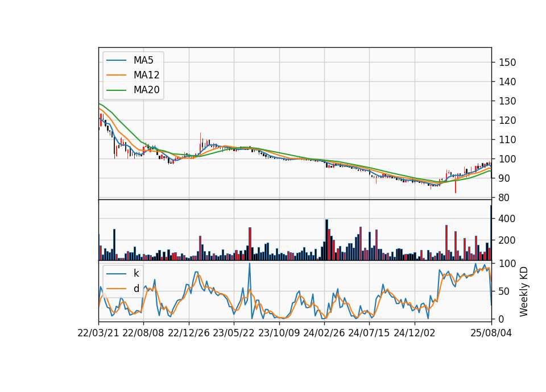Click the 130 price axis label
Screen dimensions: 546x392
507,101
